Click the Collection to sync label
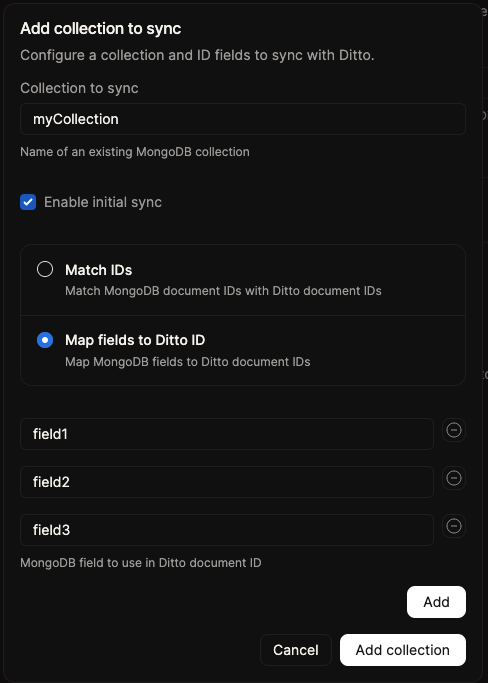Screen dimensions: 488x683 (x=79, y=88)
